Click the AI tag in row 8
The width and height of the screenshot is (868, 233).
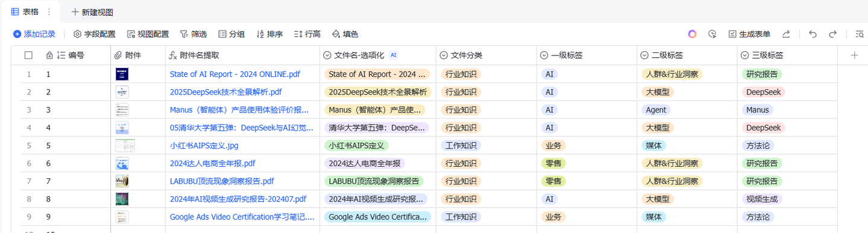549,199
